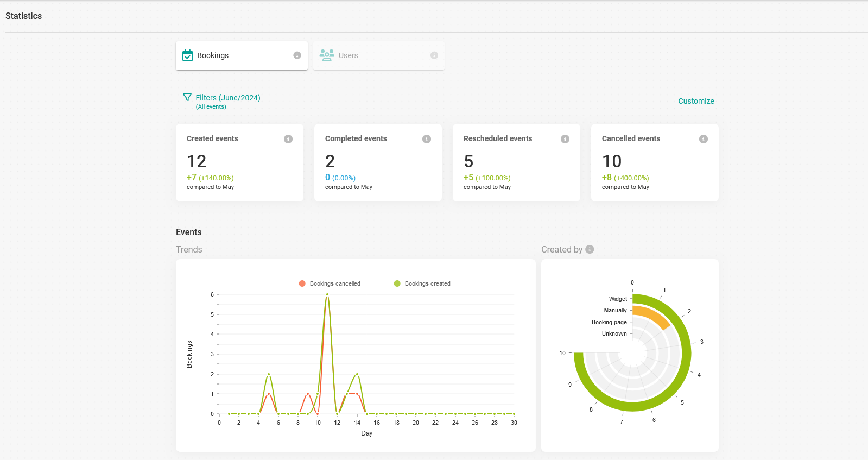Click the Manually label in radial chart
The height and width of the screenshot is (460, 868).
tap(616, 310)
